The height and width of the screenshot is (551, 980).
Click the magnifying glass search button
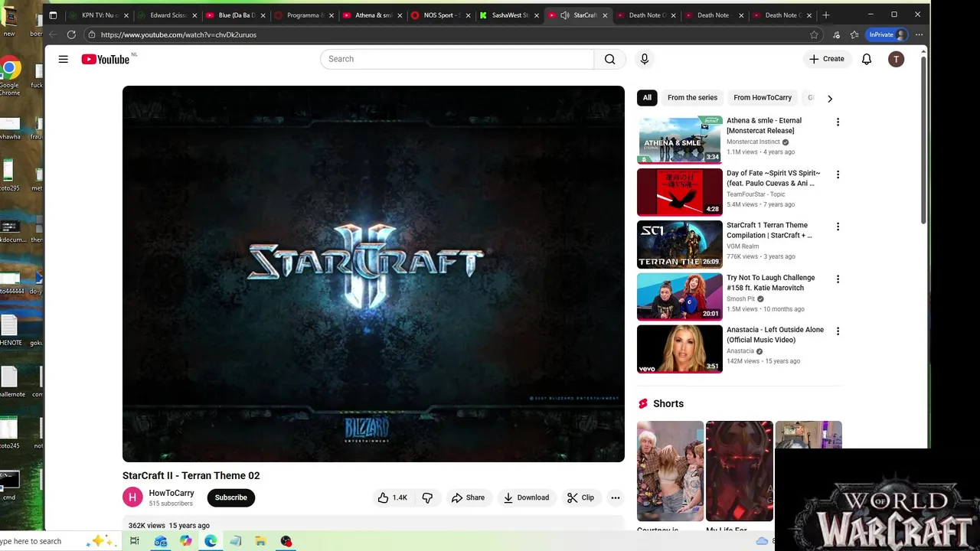pos(609,59)
